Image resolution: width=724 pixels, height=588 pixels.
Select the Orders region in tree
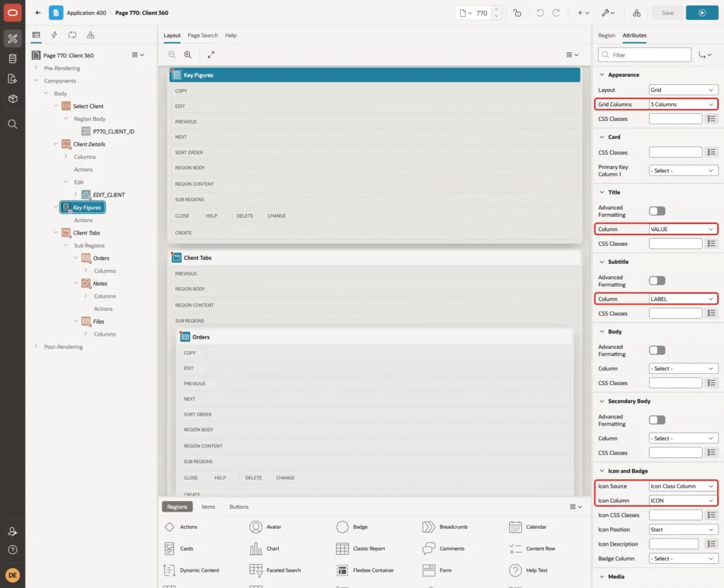(x=101, y=258)
